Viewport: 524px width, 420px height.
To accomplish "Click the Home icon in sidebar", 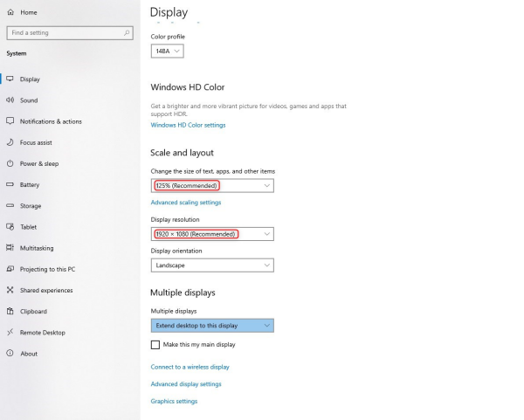I will pyautogui.click(x=10, y=12).
